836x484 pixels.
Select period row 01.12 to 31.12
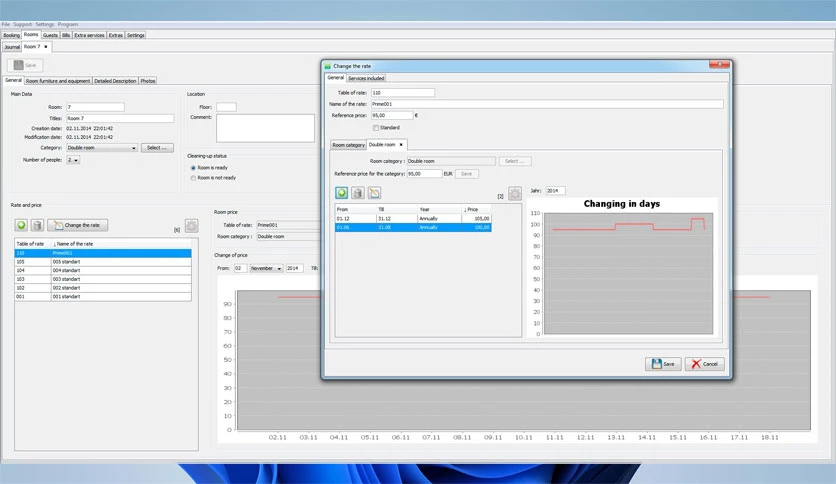click(x=413, y=219)
